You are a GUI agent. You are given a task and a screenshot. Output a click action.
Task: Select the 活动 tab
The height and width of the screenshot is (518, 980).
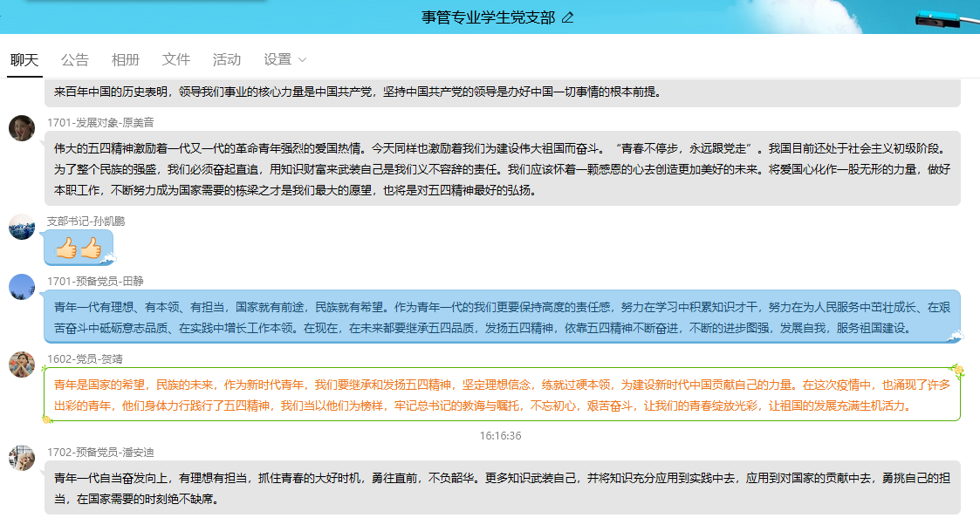(x=227, y=59)
